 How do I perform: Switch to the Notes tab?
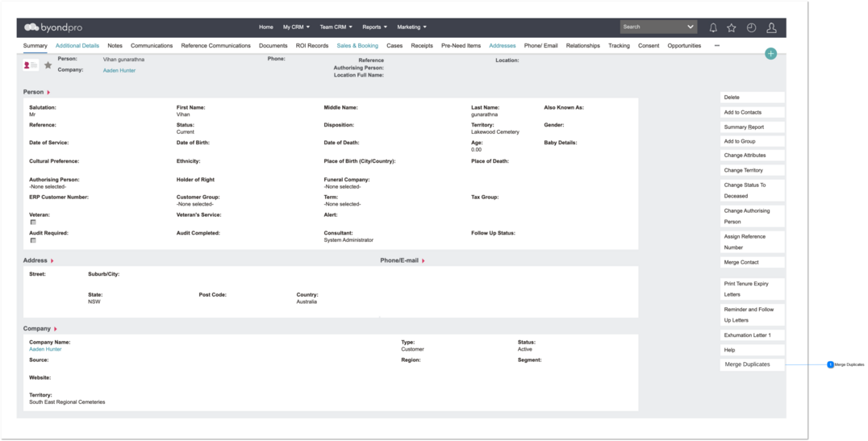pos(115,46)
